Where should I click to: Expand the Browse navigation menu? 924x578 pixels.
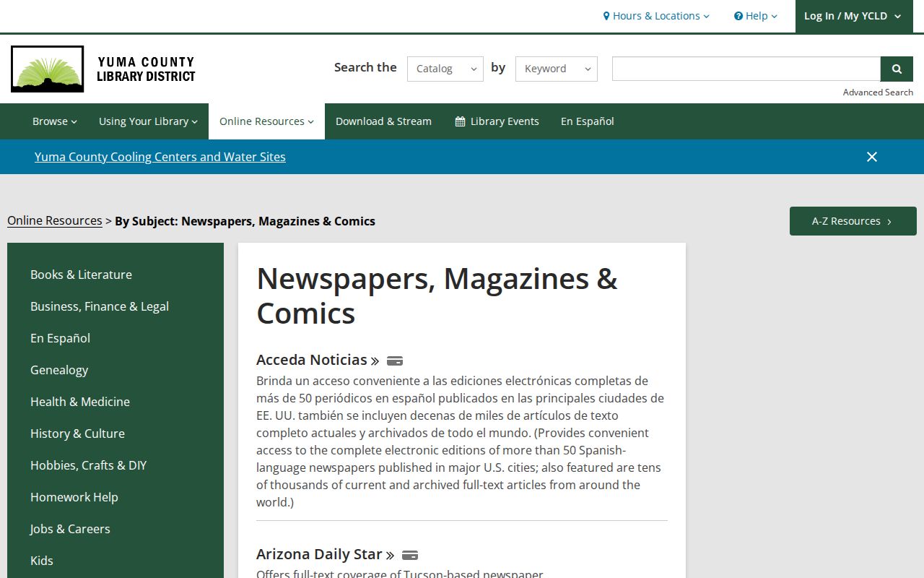[x=55, y=121]
